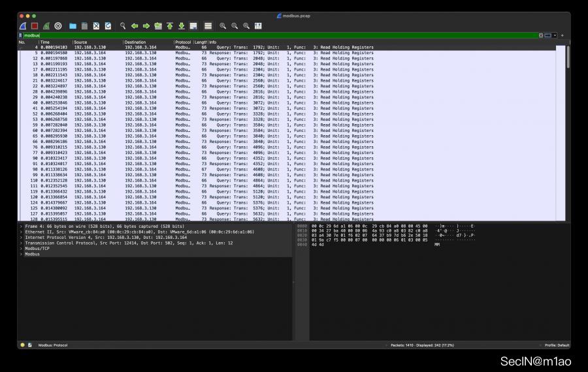
Task: Click the Find packet magnifier icon
Action: (123, 26)
